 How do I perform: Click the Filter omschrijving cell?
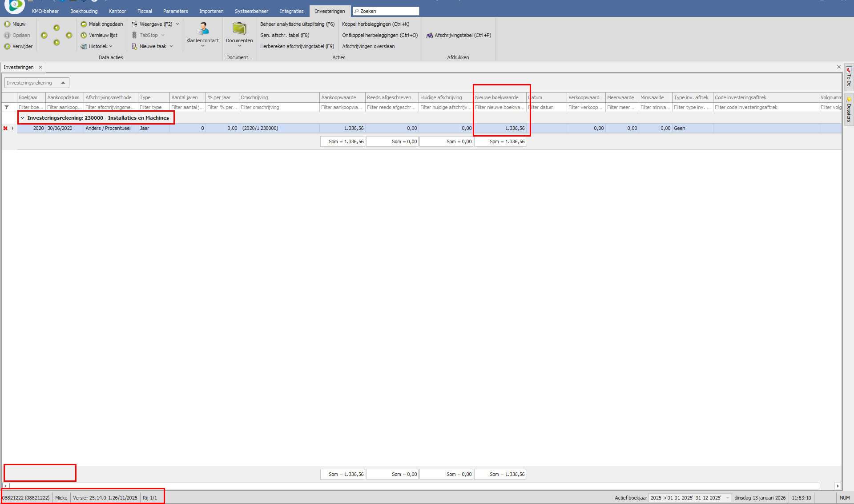(279, 107)
